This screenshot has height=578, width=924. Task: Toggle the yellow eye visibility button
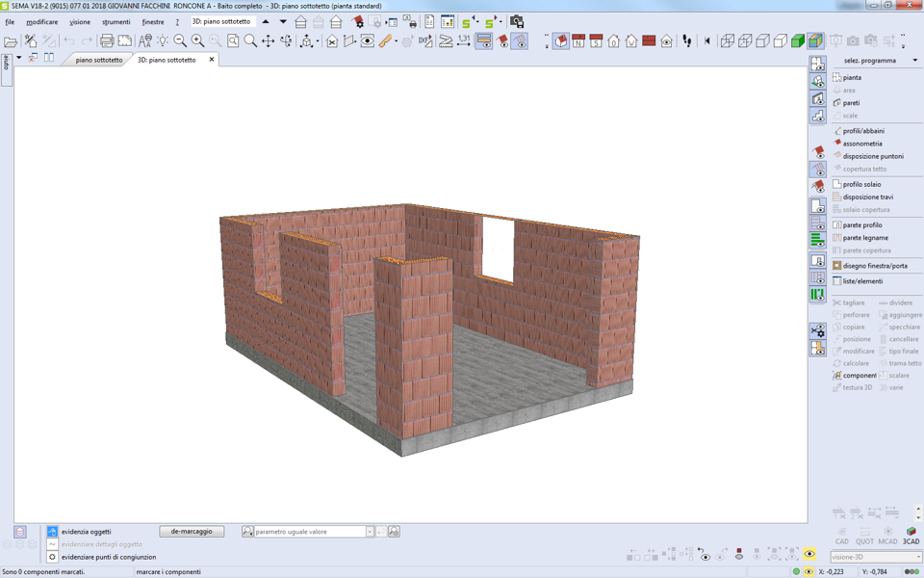[808, 555]
